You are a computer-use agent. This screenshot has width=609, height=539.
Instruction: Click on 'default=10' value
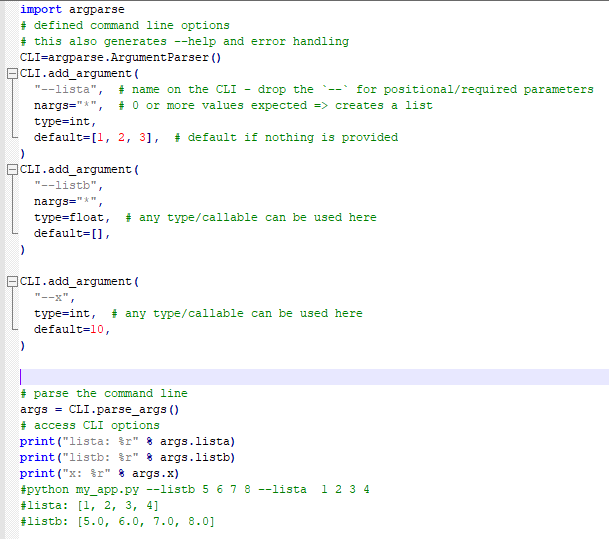point(72,329)
